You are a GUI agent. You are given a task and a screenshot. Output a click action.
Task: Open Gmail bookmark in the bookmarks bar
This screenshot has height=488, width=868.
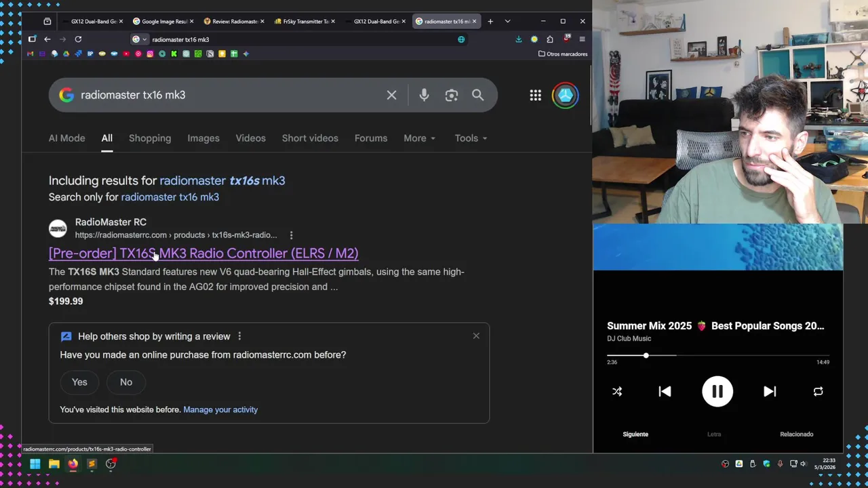31,54
